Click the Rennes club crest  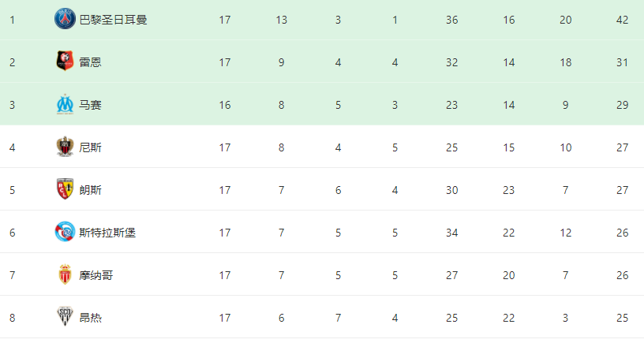pyautogui.click(x=65, y=62)
